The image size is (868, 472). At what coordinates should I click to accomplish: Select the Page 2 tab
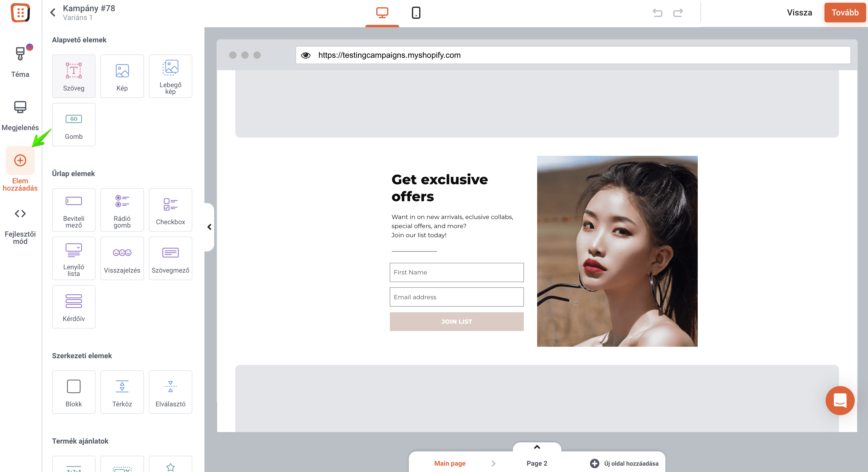537,463
